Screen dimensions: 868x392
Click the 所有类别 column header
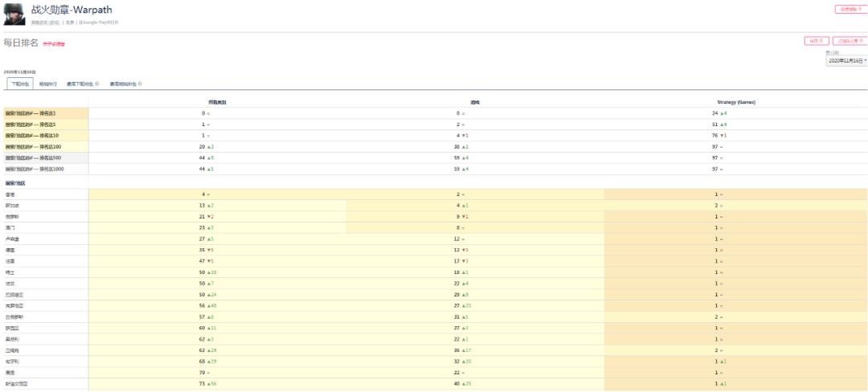click(218, 102)
